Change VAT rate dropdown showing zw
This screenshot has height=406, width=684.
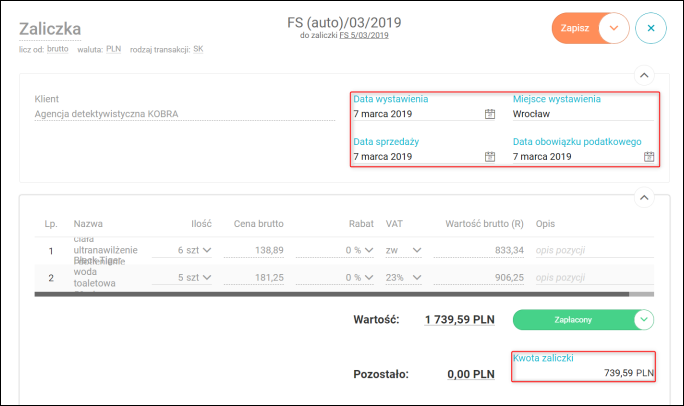coord(416,250)
